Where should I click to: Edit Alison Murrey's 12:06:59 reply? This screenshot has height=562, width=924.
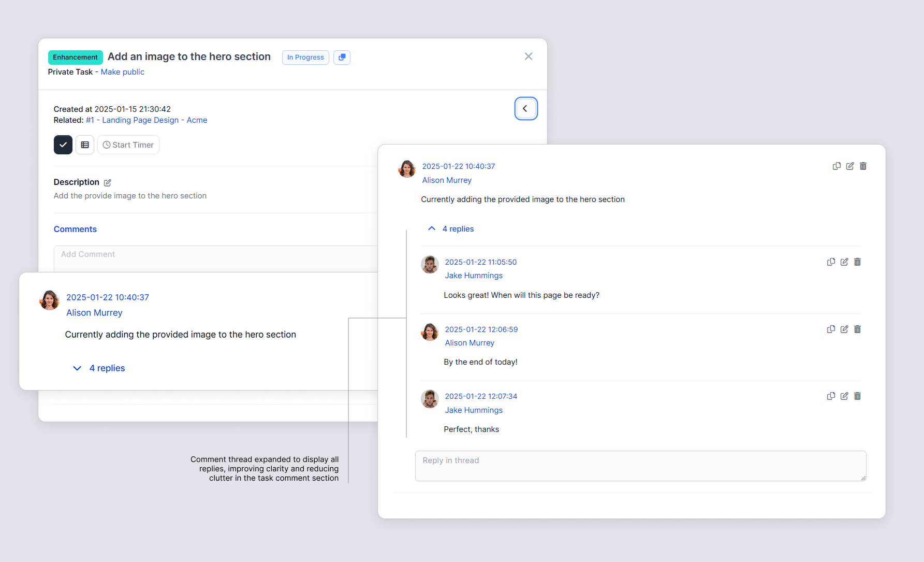pyautogui.click(x=844, y=329)
